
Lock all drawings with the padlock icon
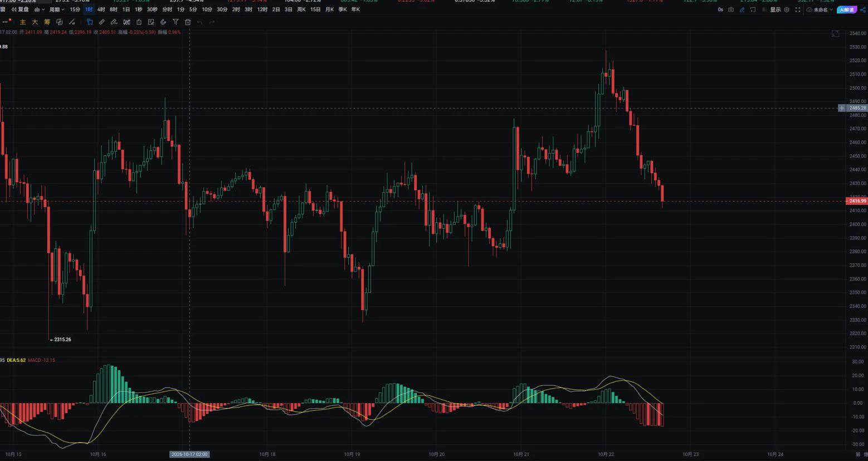(x=139, y=22)
